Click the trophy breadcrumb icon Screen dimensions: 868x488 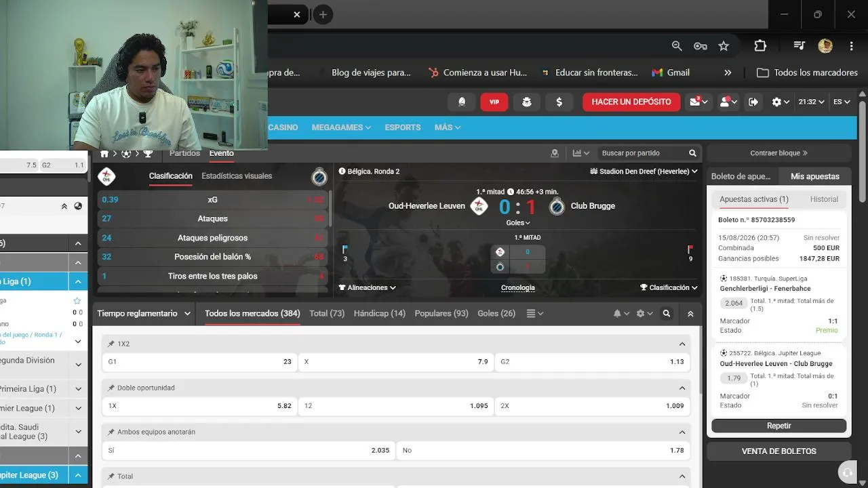pyautogui.click(x=148, y=154)
